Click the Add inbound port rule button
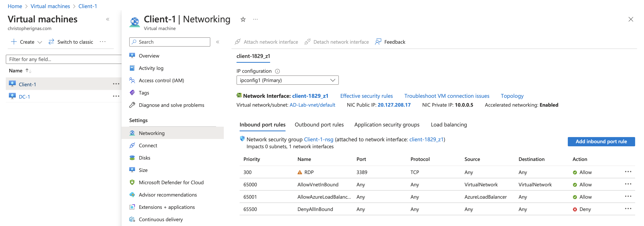The height and width of the screenshot is (226, 644). (x=601, y=141)
